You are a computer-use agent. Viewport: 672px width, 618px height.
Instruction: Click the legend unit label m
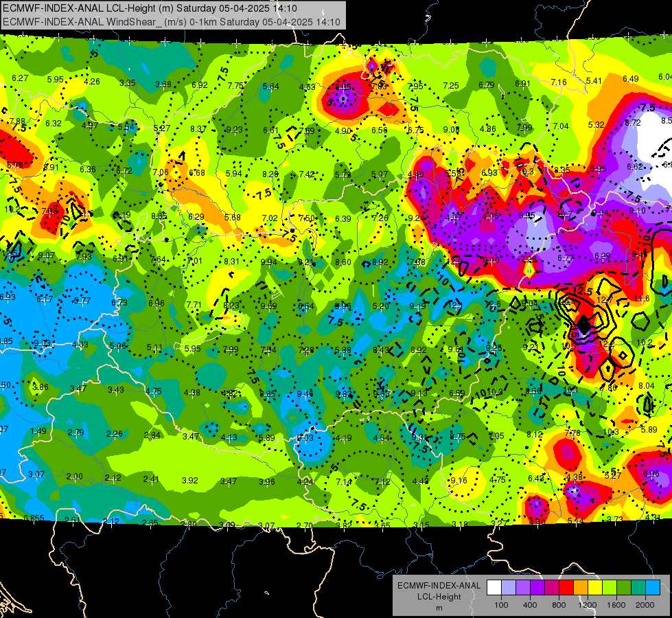click(439, 608)
